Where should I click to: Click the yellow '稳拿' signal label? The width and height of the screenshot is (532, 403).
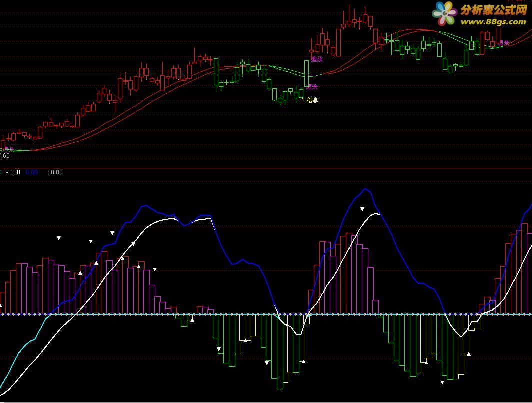[312, 100]
